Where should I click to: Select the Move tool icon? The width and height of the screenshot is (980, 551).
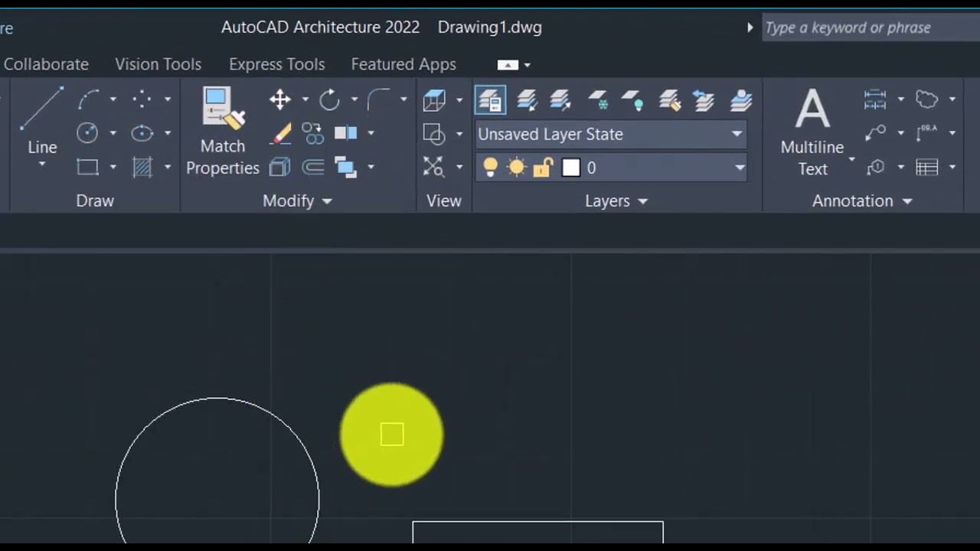coord(280,99)
